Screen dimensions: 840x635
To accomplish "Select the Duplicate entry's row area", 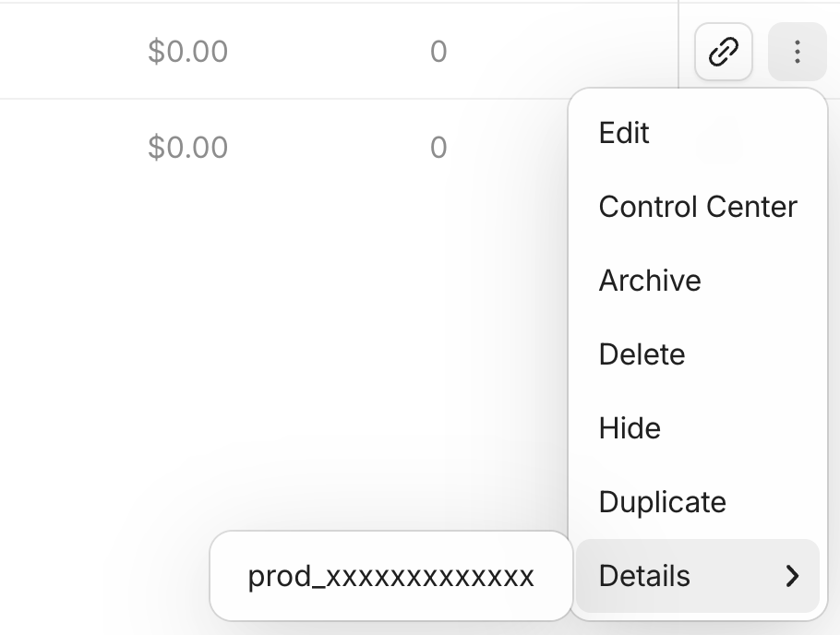I will coord(696,502).
